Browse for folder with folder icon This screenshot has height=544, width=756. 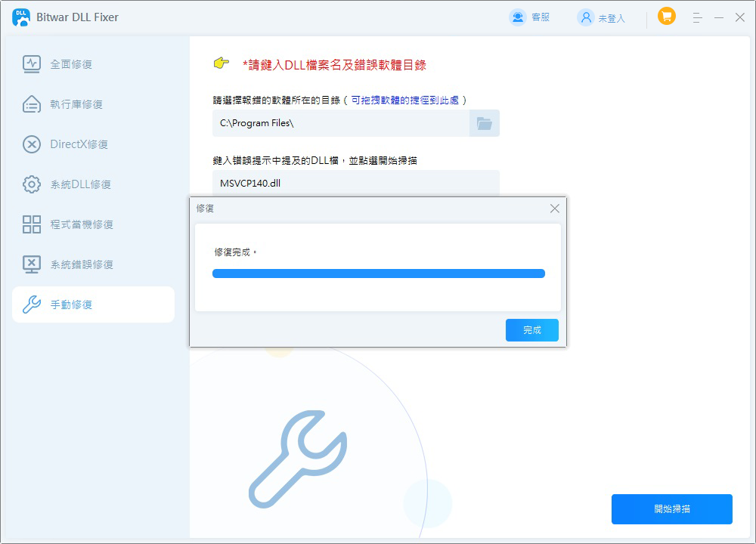484,123
